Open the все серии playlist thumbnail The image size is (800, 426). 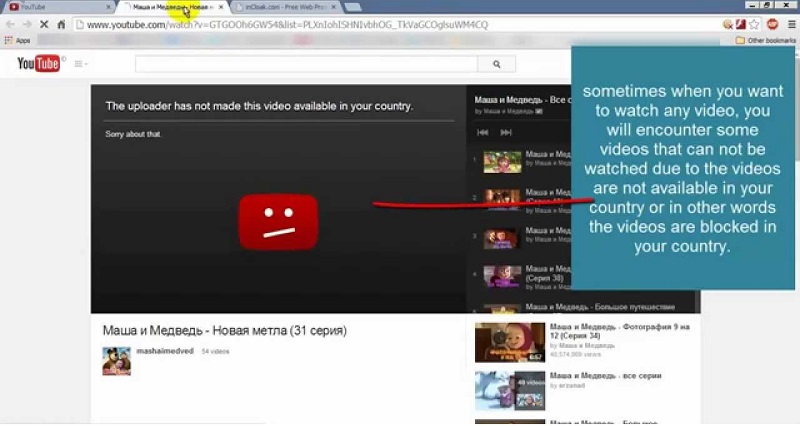510,391
